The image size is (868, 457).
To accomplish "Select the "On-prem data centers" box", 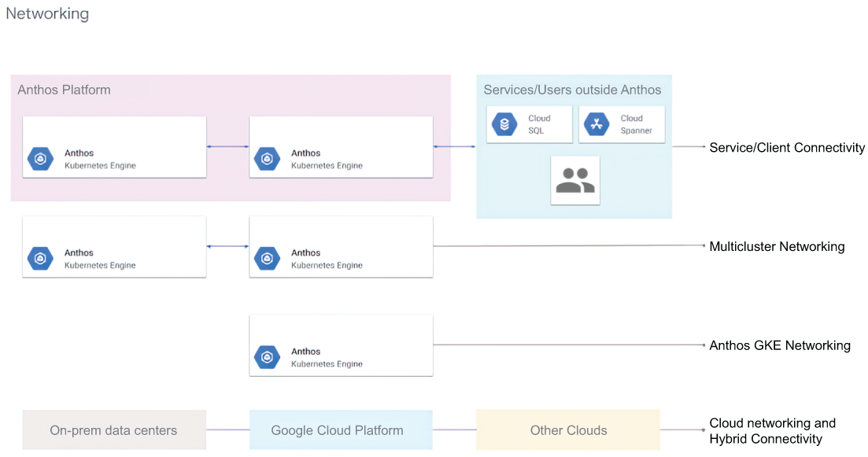I will (x=114, y=430).
